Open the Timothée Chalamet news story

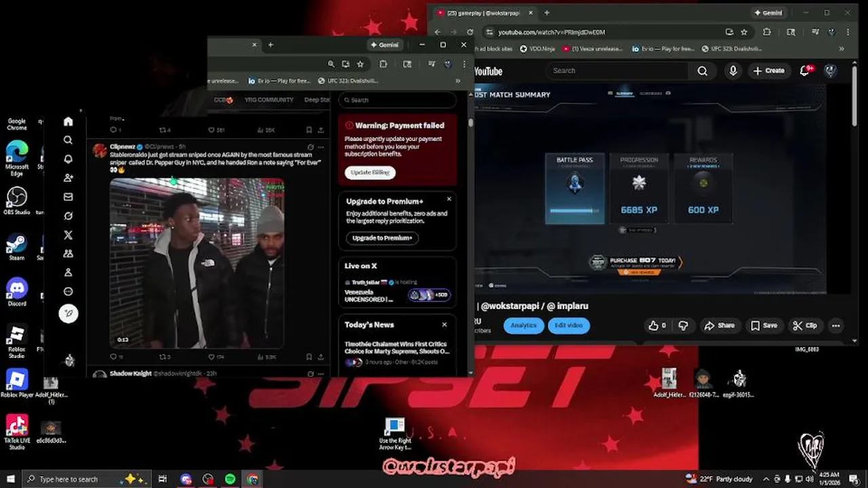[x=397, y=348]
